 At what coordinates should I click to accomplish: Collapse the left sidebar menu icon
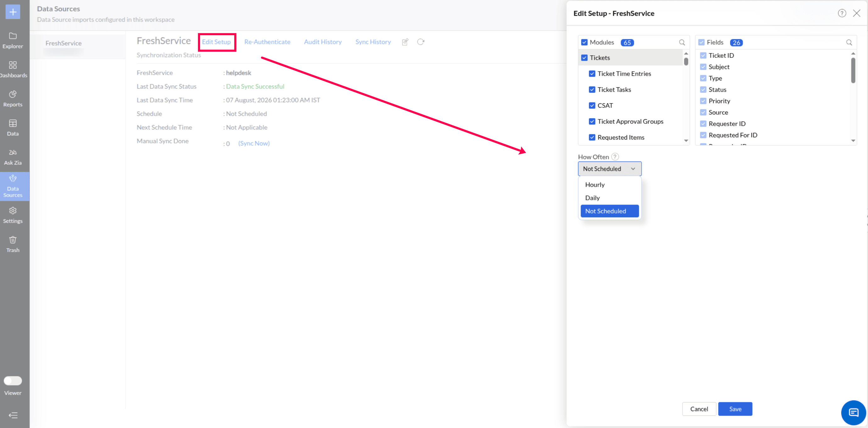(13, 415)
